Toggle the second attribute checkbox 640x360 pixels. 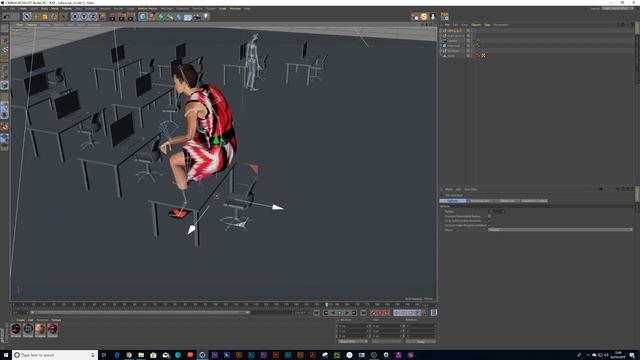tap(489, 221)
